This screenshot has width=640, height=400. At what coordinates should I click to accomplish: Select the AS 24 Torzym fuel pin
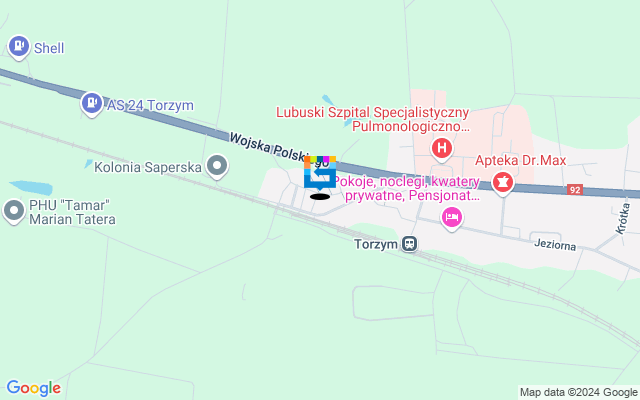[92, 104]
